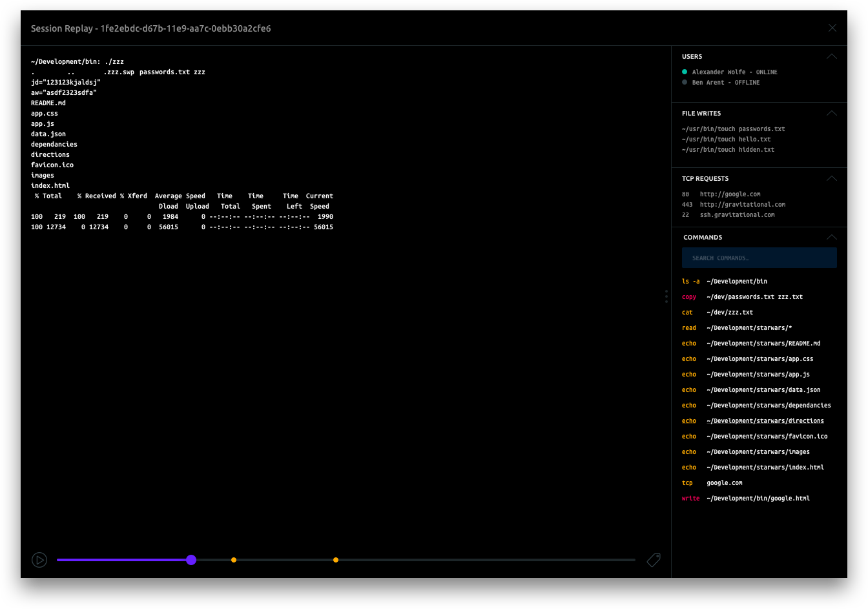Click user Alexander Wolfe - ONLINE
The width and height of the screenshot is (868, 609).
click(x=734, y=72)
